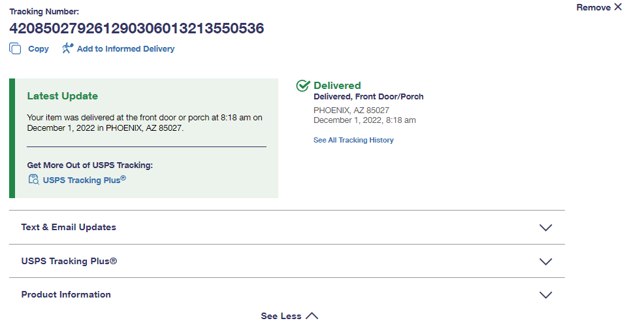The image size is (644, 325).
Task: Click the USPS Tracking Plus® accordion heading
Action: (x=69, y=262)
